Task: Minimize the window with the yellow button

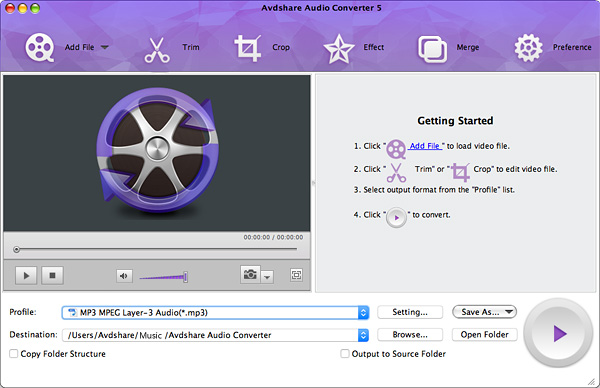Action: [23, 8]
